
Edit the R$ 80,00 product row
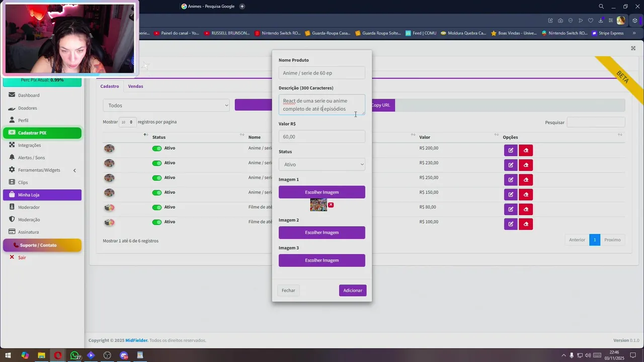(511, 209)
